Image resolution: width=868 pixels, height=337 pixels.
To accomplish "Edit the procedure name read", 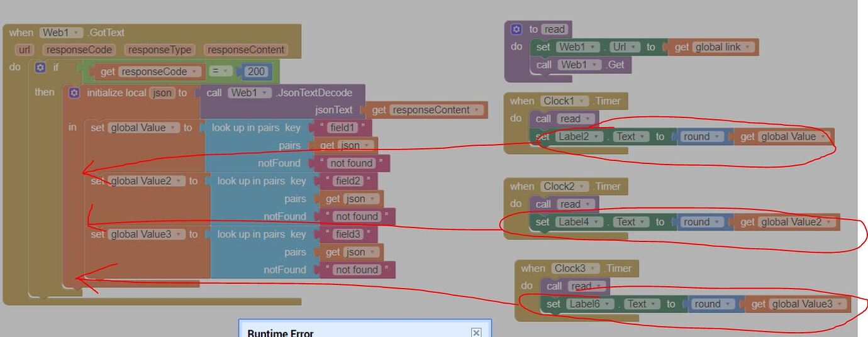I will [x=555, y=29].
